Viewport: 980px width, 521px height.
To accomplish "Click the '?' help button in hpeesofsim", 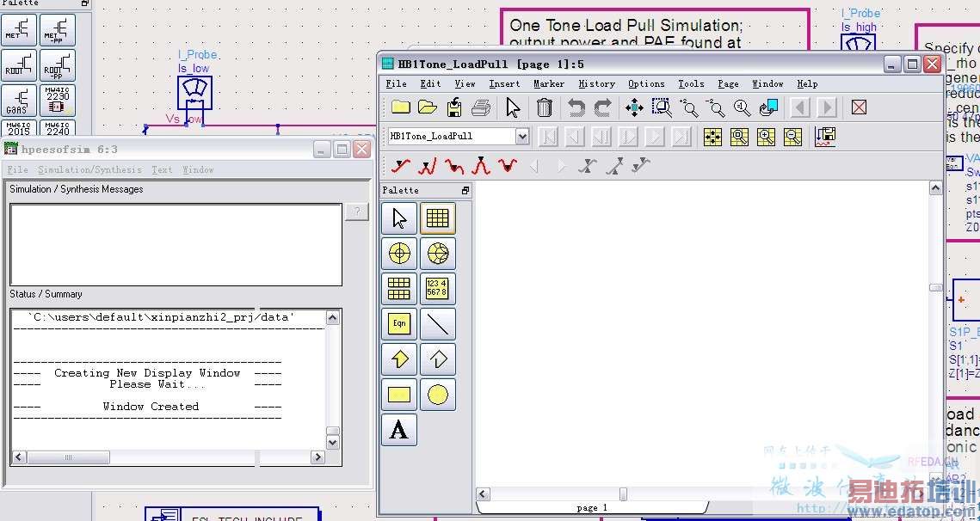I will (357, 211).
